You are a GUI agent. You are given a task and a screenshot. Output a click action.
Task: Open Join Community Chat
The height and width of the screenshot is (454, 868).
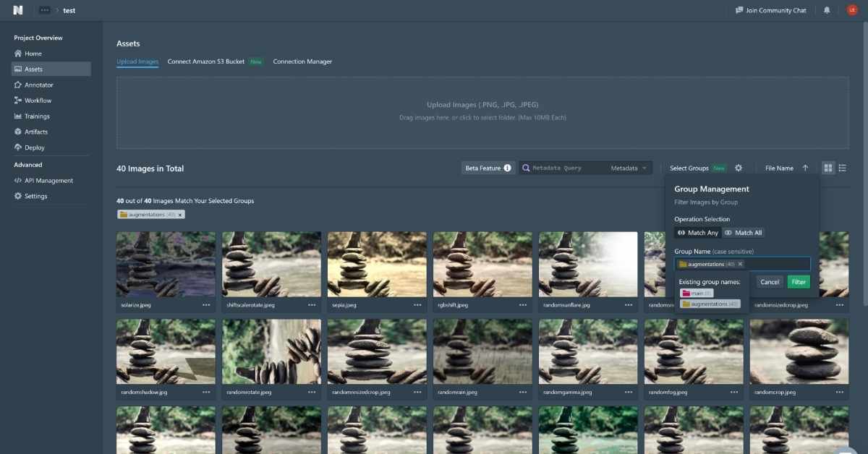[771, 10]
